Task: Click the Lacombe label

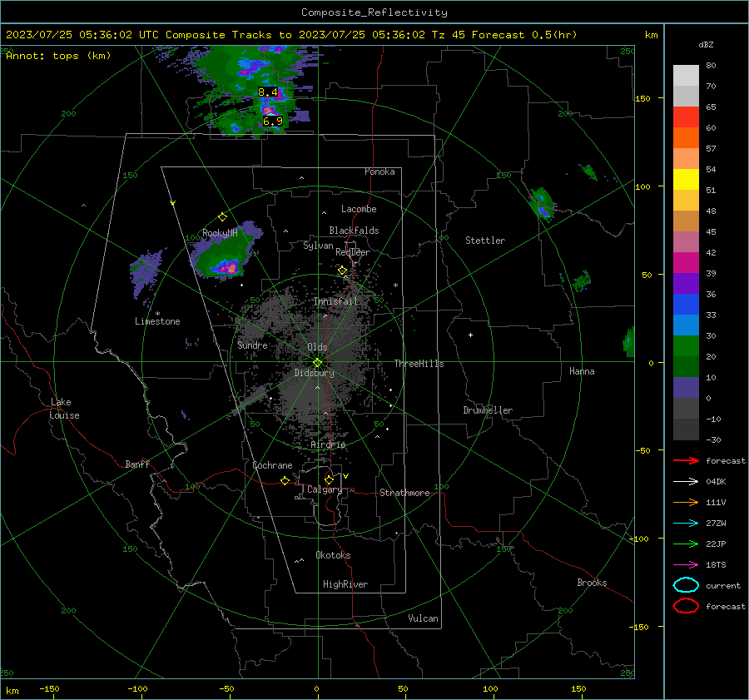Action: [359, 209]
